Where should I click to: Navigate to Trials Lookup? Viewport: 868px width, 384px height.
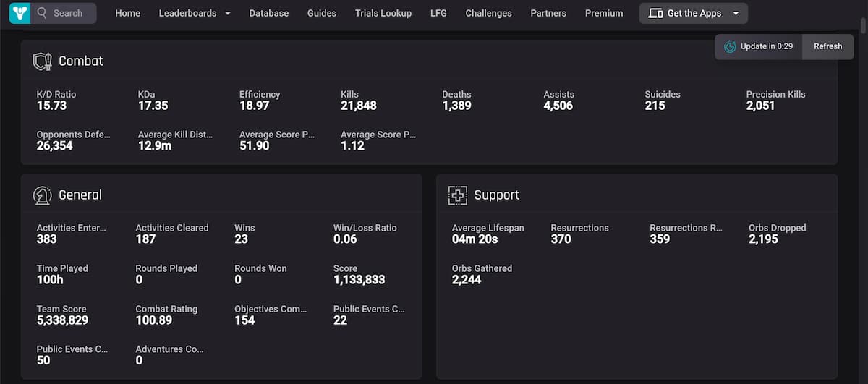coord(383,13)
